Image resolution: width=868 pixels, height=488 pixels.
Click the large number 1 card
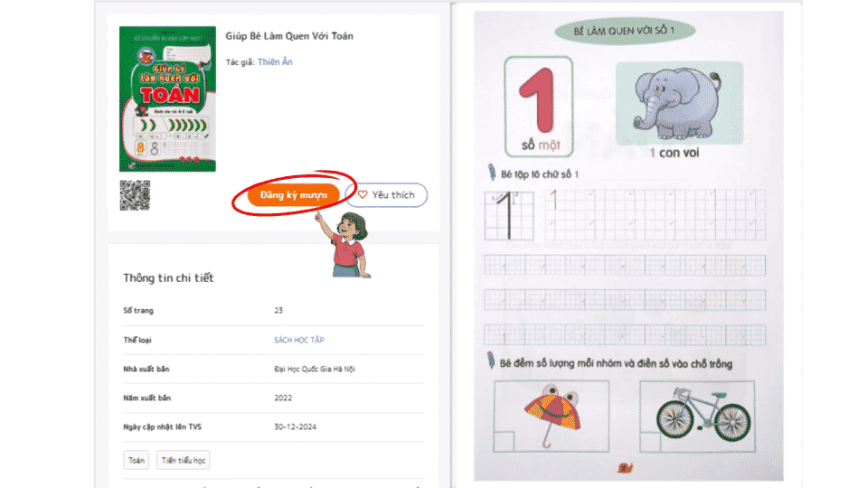(x=539, y=107)
